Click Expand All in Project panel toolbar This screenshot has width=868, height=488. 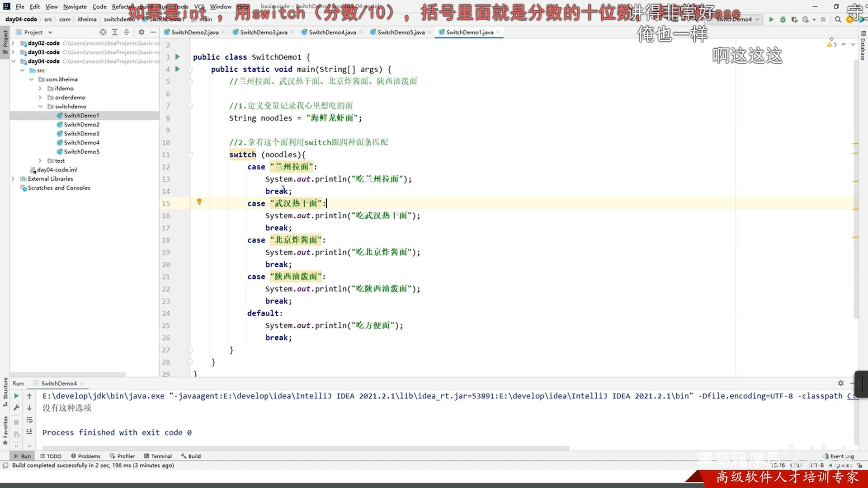point(115,32)
